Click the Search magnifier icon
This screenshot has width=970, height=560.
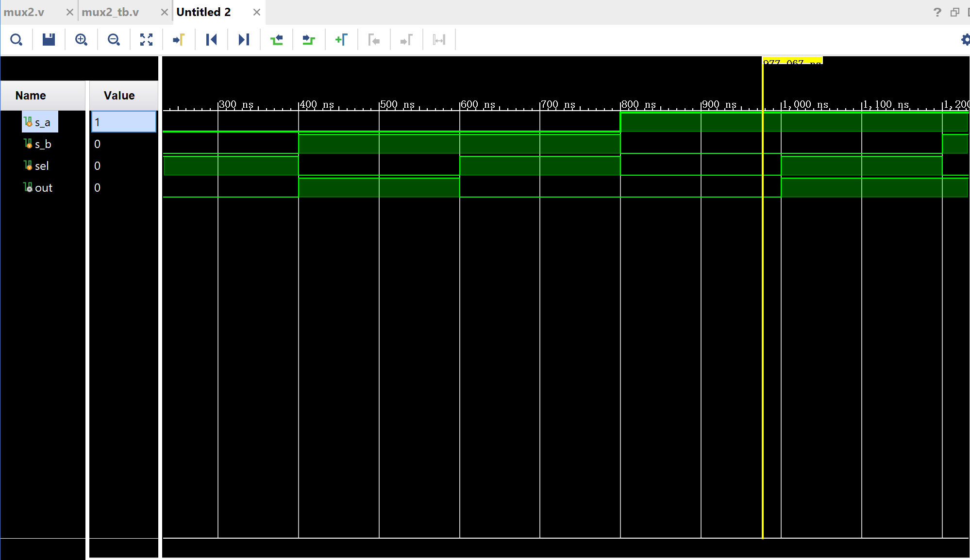coord(16,40)
